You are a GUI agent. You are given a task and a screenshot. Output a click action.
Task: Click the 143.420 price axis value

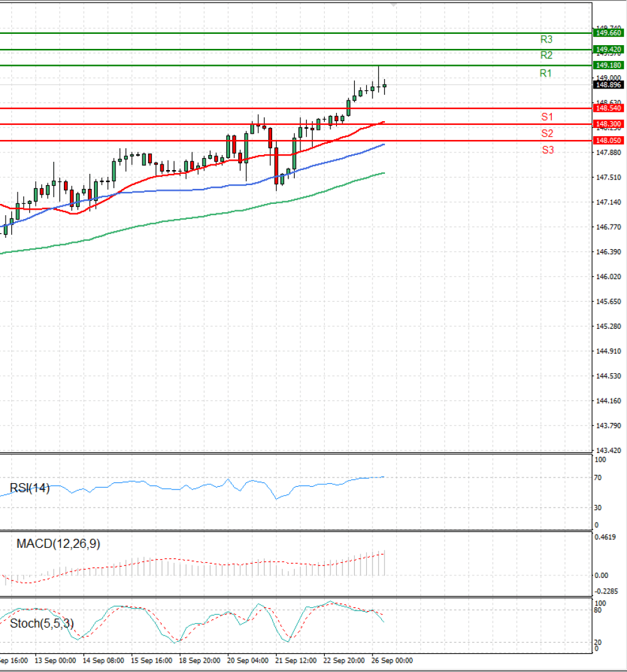pyautogui.click(x=609, y=451)
